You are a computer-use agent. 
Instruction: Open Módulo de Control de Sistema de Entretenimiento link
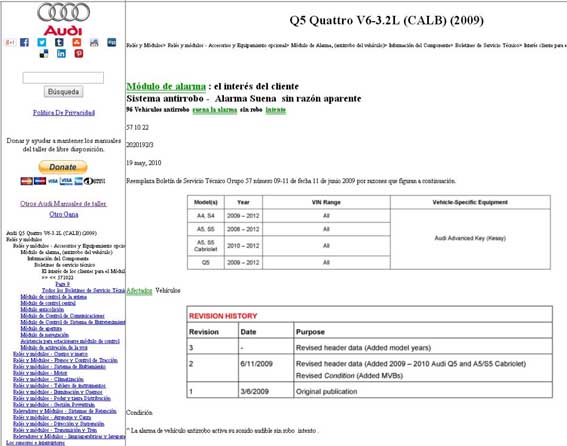coord(73,322)
